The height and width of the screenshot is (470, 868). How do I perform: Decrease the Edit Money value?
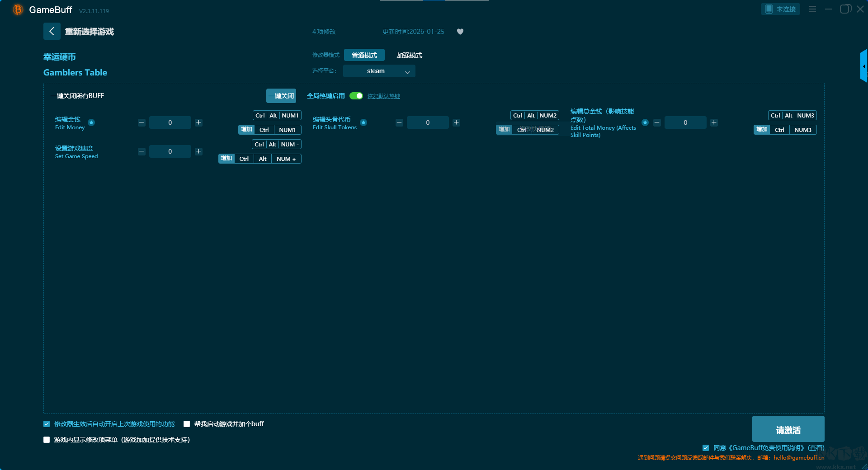[x=142, y=122]
